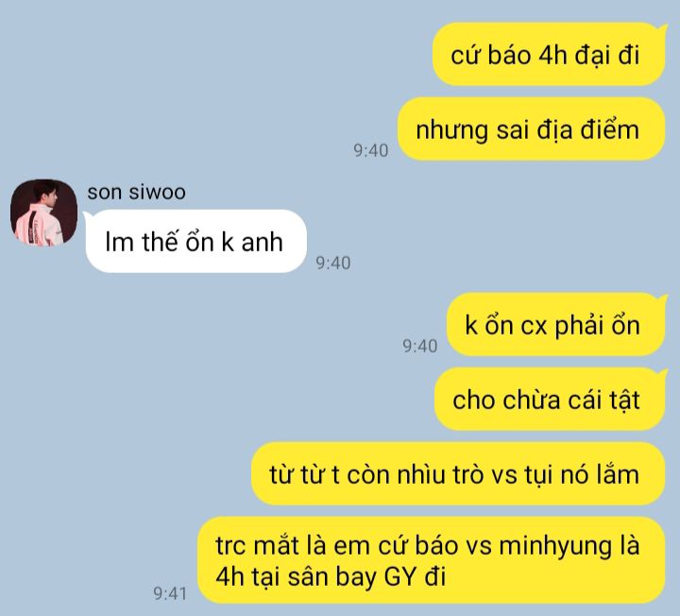Click the 9:40 timestamp beside son siwoo's message
The width and height of the screenshot is (680, 616).
coord(333,263)
